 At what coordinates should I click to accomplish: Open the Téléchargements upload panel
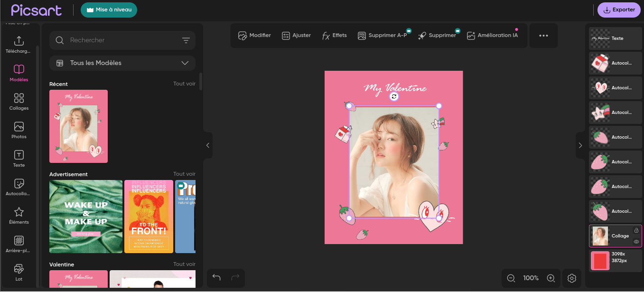19,45
